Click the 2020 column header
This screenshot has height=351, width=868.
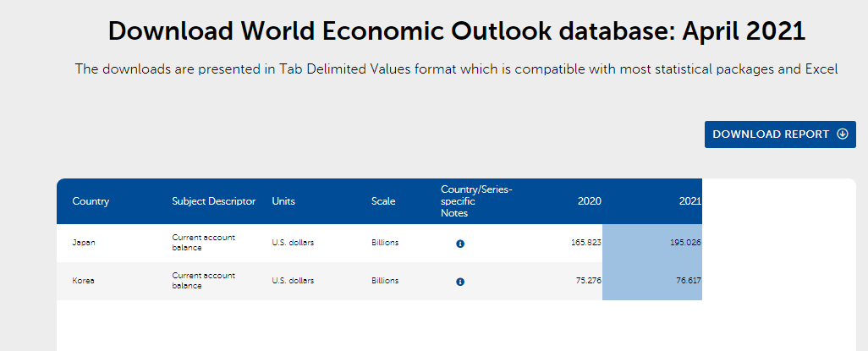point(589,201)
